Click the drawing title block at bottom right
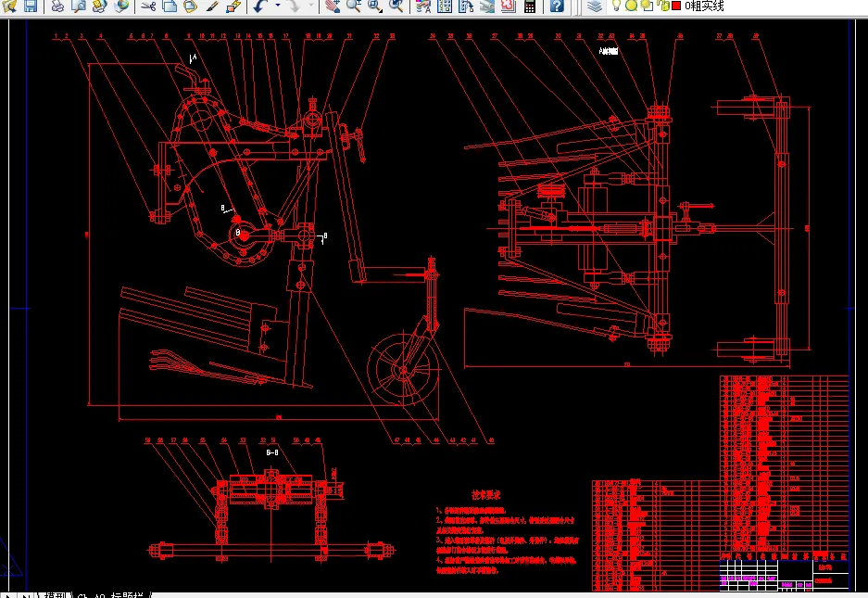The width and height of the screenshot is (868, 598). [784, 575]
